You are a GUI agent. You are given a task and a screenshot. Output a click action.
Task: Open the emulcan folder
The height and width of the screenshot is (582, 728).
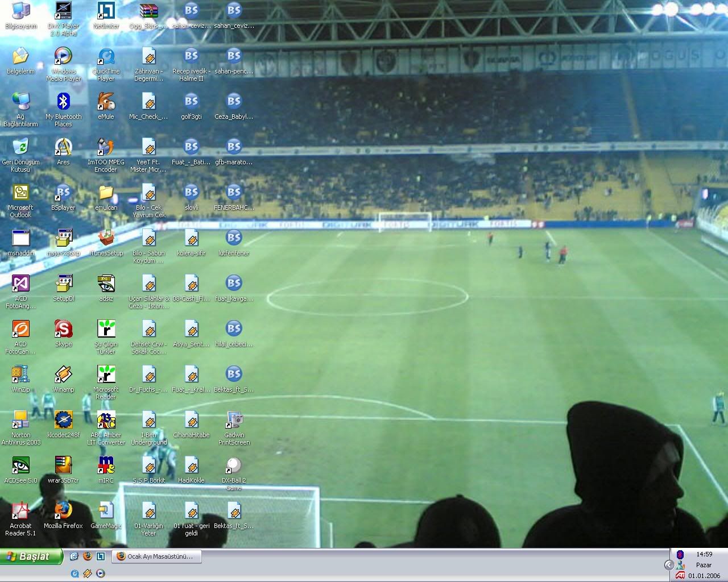click(106, 193)
